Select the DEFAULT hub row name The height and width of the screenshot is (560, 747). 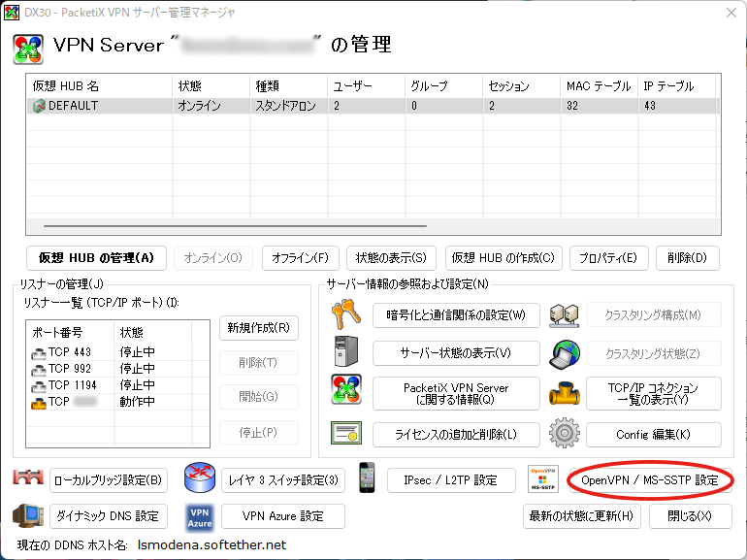click(74, 106)
